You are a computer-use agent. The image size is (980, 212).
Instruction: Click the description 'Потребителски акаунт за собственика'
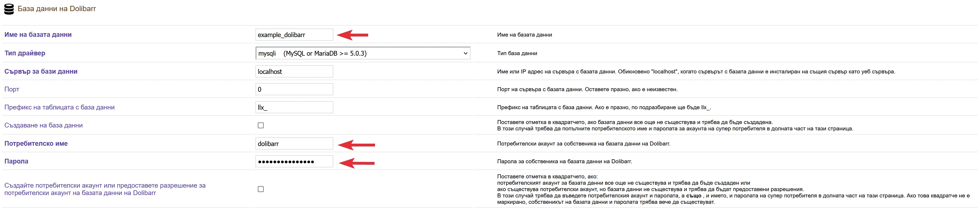pyautogui.click(x=583, y=143)
